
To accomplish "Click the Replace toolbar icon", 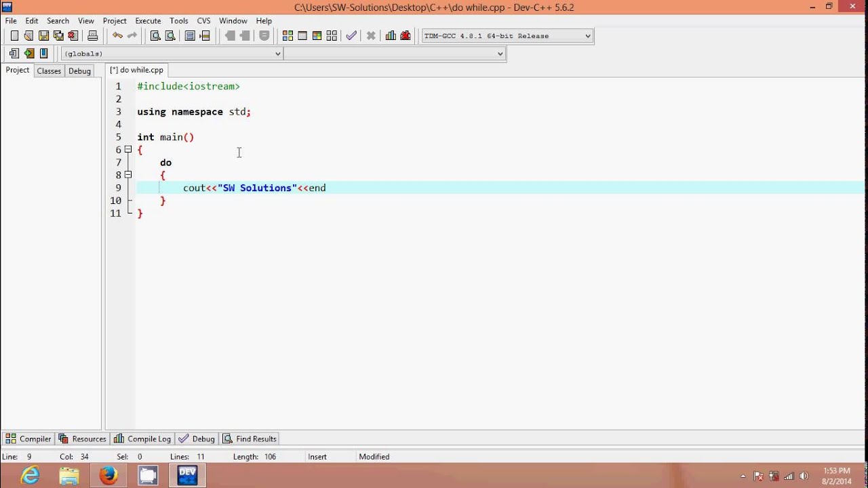I will coord(170,36).
